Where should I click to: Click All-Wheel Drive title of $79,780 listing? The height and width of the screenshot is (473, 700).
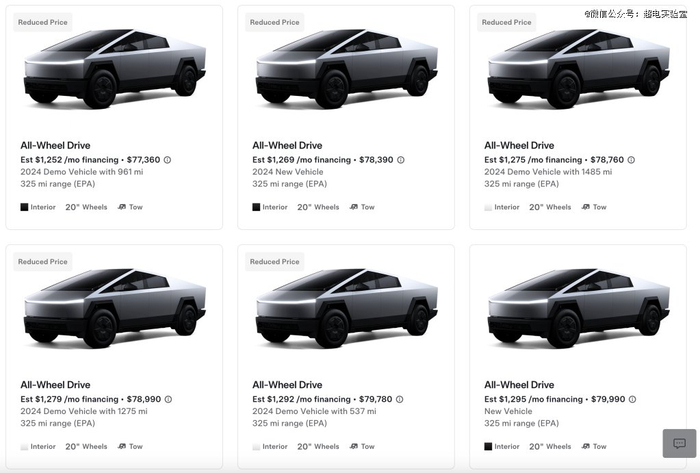click(287, 385)
